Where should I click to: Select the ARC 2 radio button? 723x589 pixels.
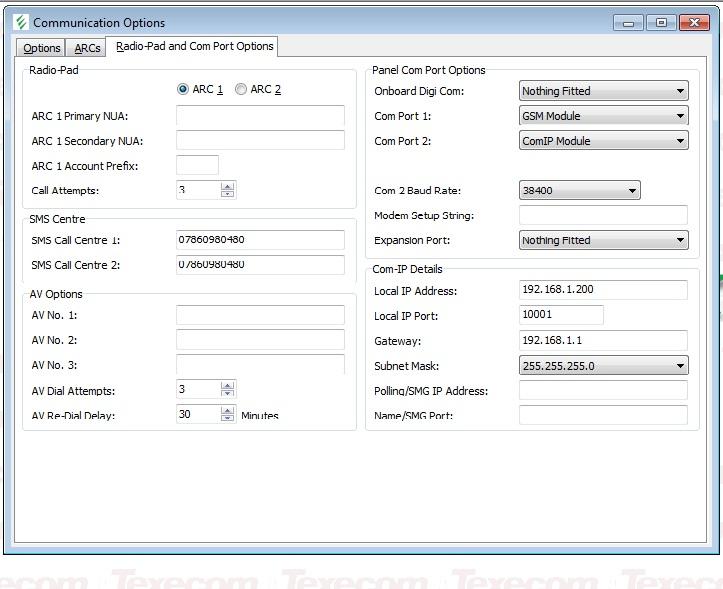pos(241,90)
